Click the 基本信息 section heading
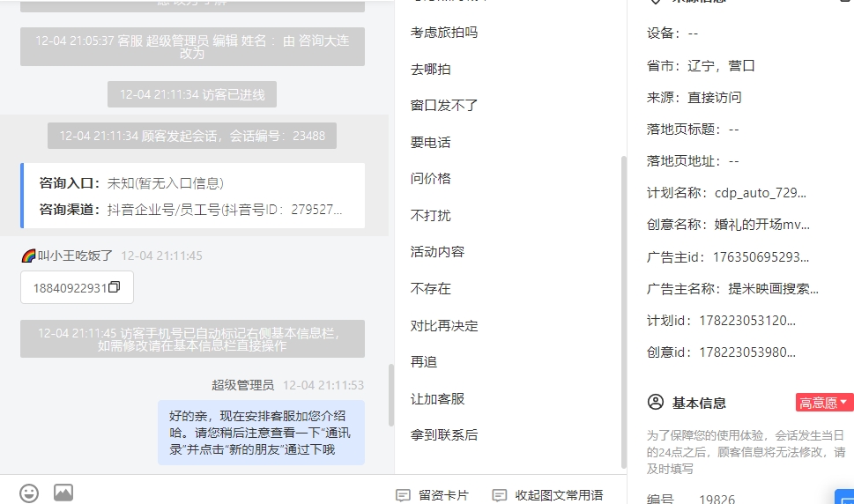854x504 pixels. point(699,403)
